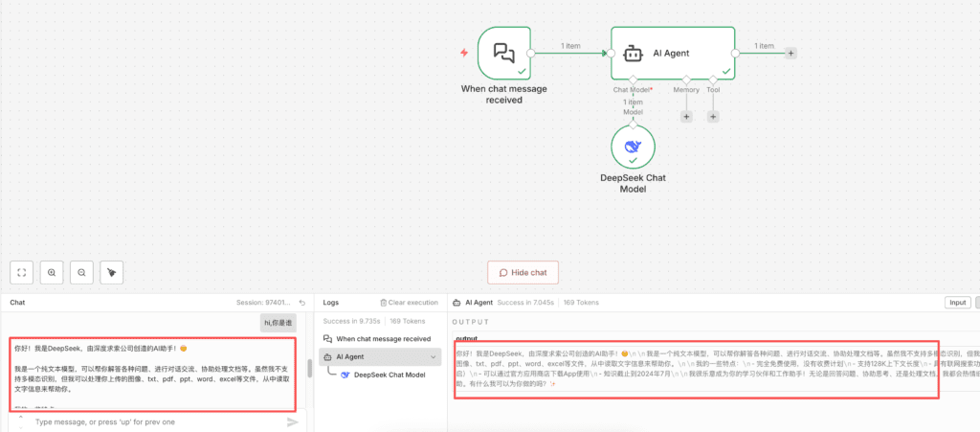Viewport: 980px width, 432px height.
Task: Zoom out of the workflow canvas
Action: click(x=82, y=272)
